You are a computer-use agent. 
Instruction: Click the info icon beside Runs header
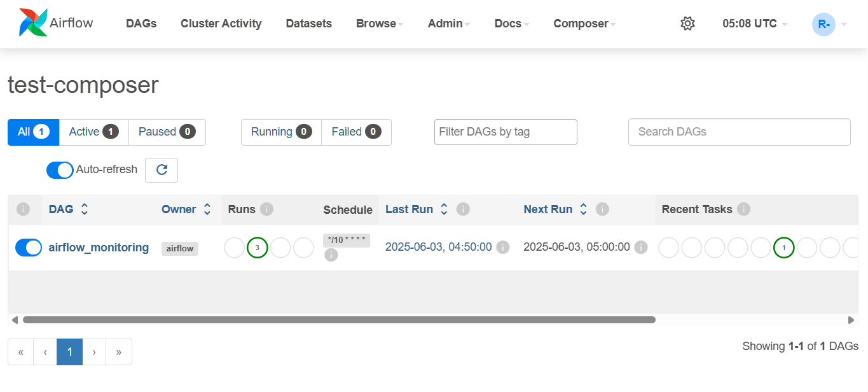click(x=267, y=209)
